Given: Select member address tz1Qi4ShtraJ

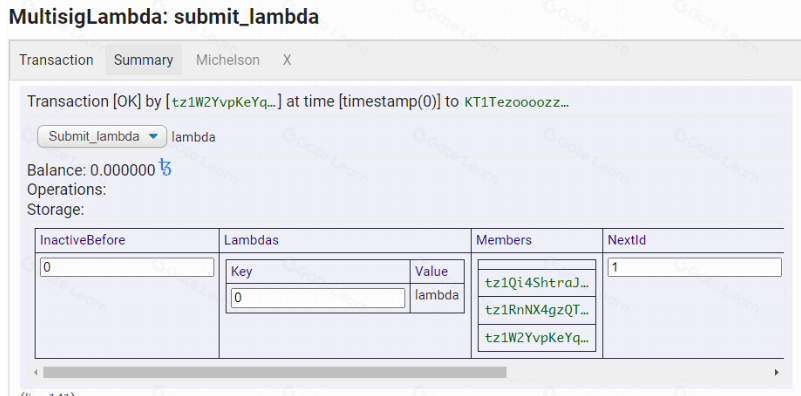Looking at the screenshot, I should click(x=537, y=283).
